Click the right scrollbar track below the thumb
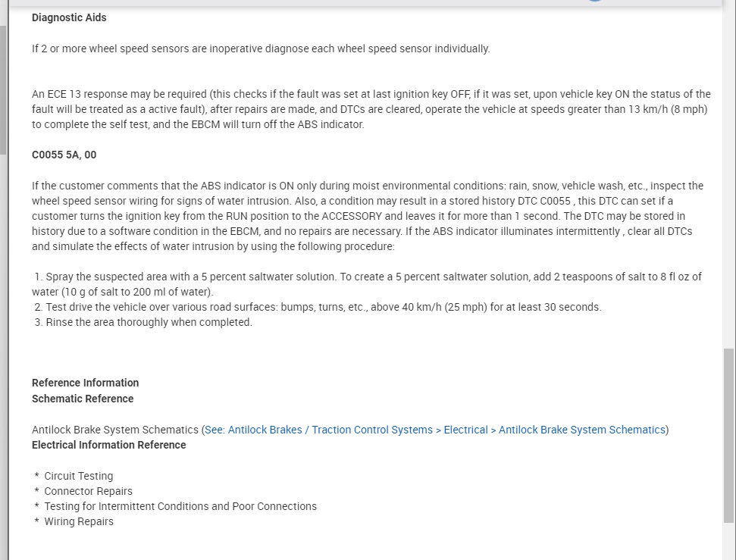Screen dimensions: 736x560 coord(728,541)
